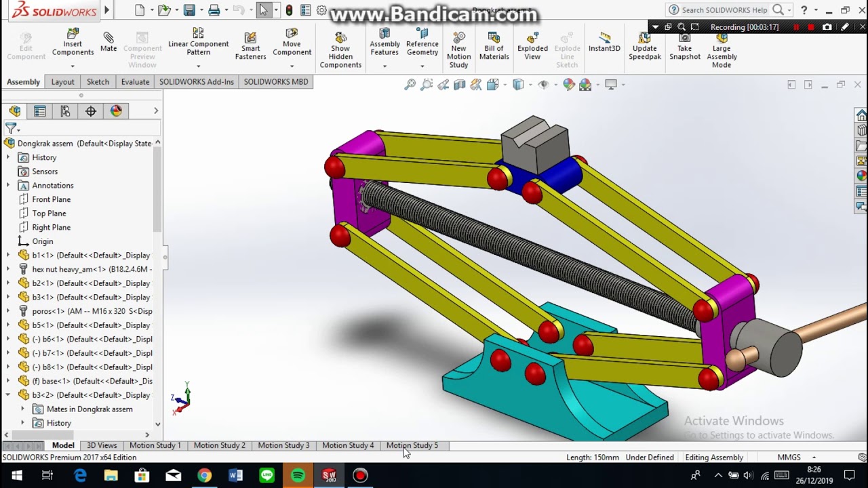
Task: Expand the Annotations tree node
Action: pos(8,185)
